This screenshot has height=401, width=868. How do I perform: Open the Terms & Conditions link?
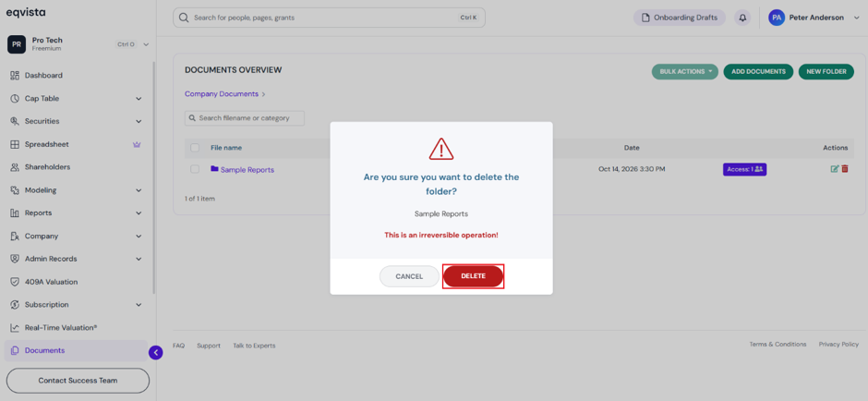[x=778, y=345]
